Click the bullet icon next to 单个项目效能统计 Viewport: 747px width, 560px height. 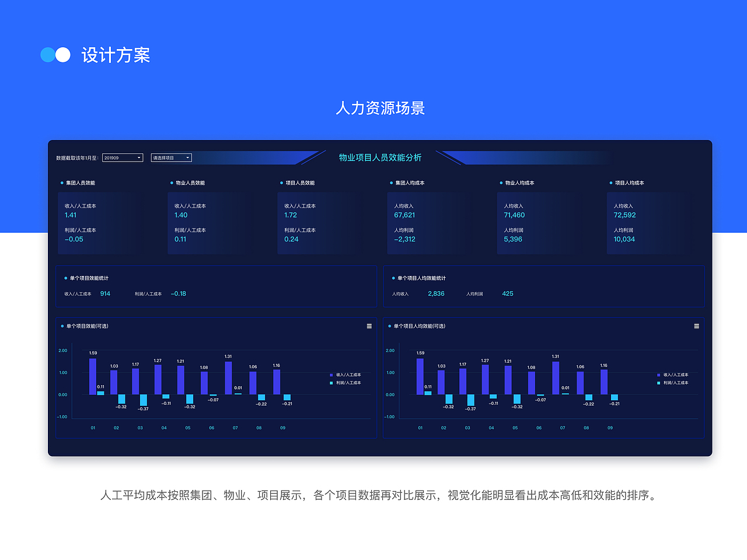coord(63,278)
